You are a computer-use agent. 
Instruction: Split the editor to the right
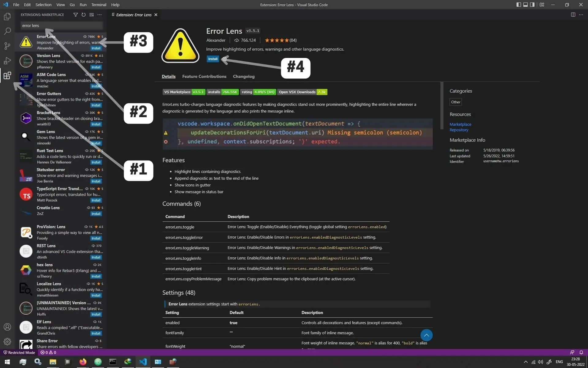tap(573, 15)
